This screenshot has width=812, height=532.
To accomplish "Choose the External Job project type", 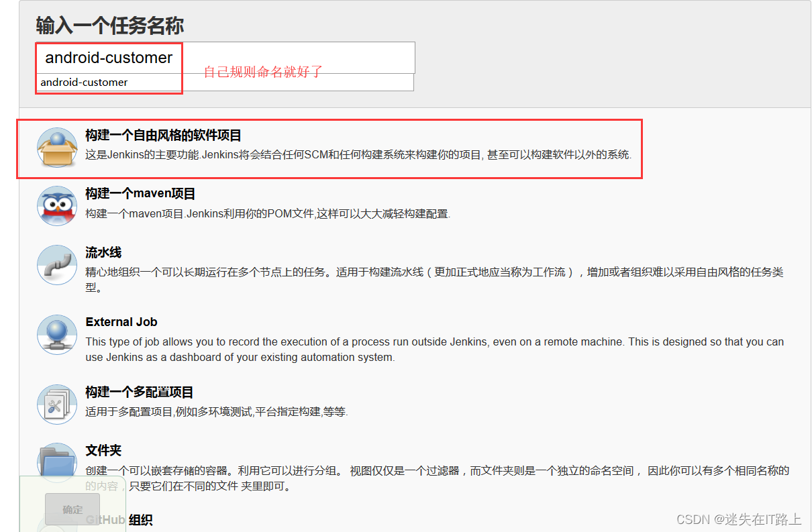I will tap(121, 322).
